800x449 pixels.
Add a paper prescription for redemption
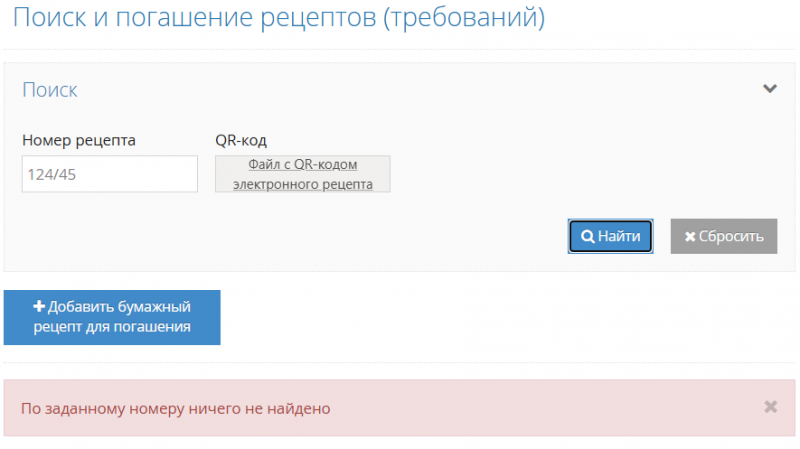(x=112, y=317)
